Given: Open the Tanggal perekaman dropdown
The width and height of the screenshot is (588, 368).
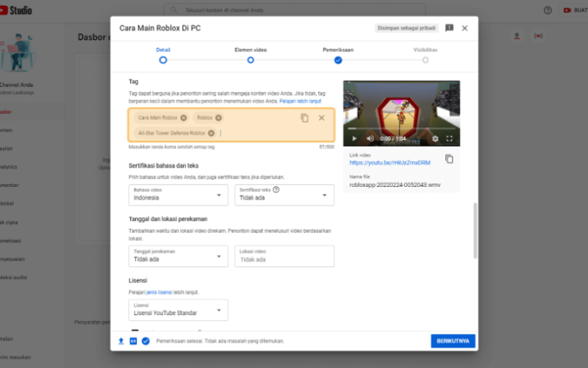Looking at the screenshot, I should pos(178,256).
